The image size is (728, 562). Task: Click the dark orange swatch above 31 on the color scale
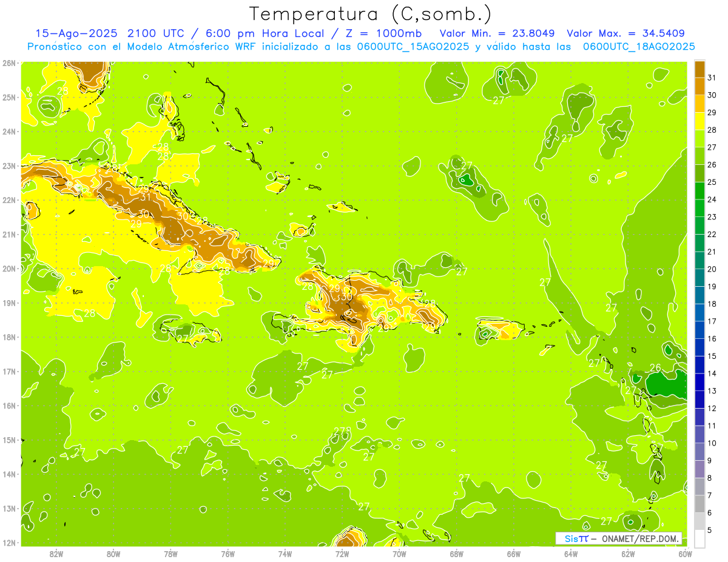click(699, 69)
